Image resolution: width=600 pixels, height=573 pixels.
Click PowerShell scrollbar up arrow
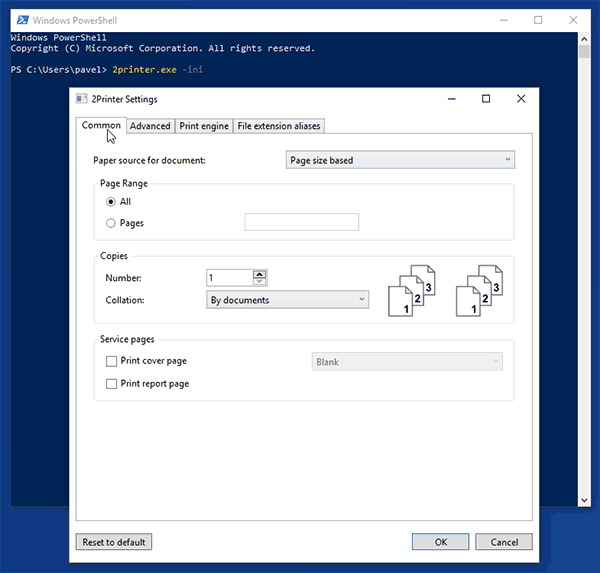click(x=584, y=39)
